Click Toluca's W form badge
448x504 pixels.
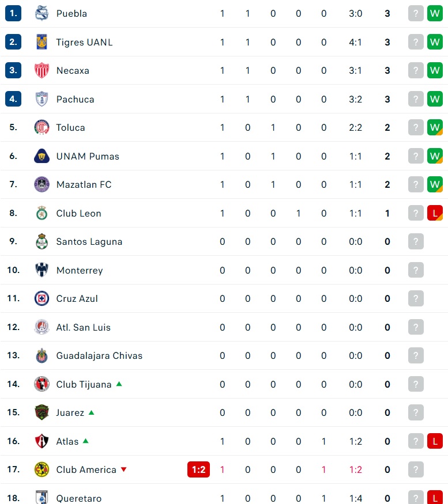click(x=435, y=127)
